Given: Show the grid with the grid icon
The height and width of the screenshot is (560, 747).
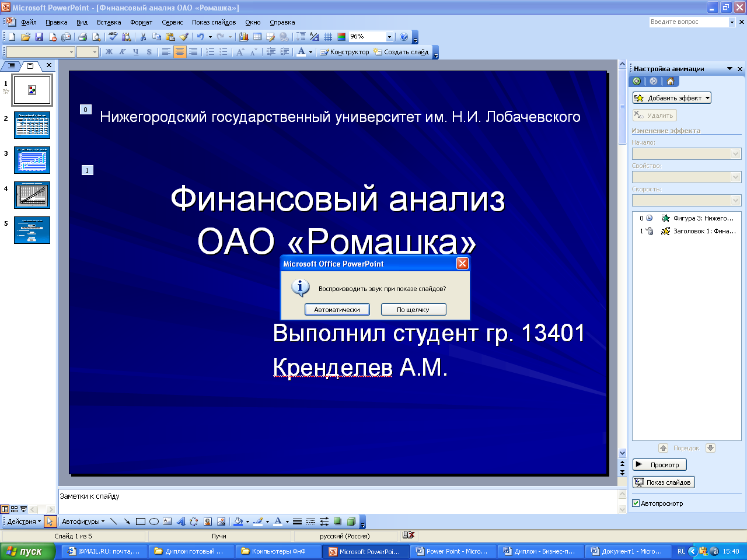Looking at the screenshot, I should [328, 37].
